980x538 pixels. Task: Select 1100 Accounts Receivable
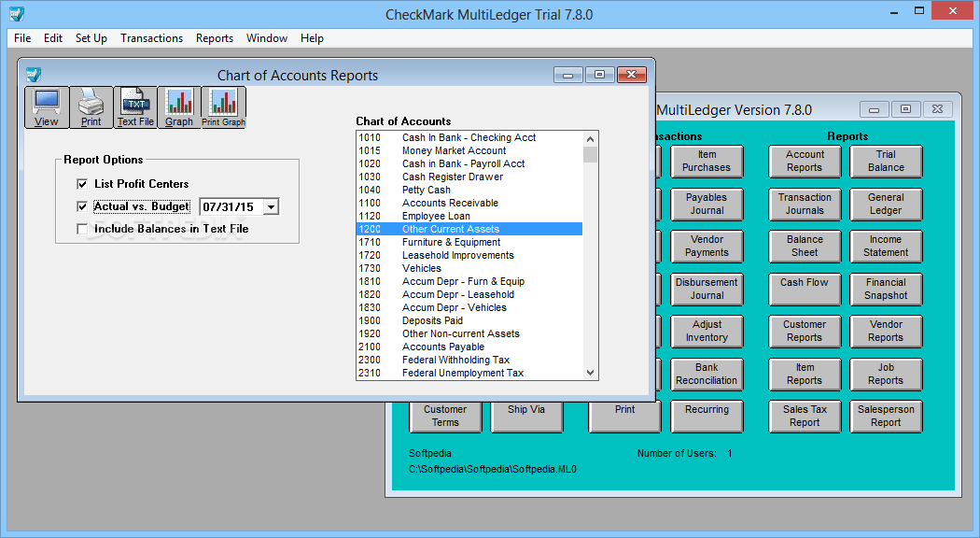[x=469, y=204]
